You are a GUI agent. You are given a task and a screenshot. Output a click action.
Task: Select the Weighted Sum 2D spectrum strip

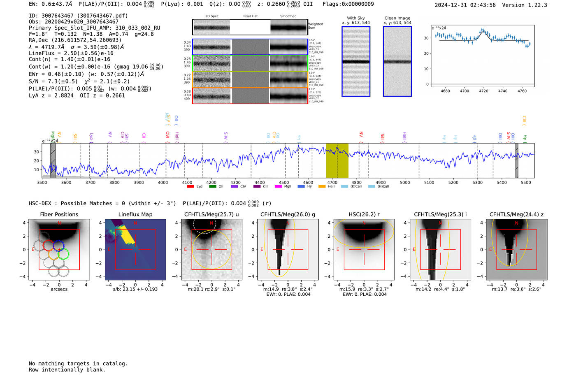(x=250, y=27)
